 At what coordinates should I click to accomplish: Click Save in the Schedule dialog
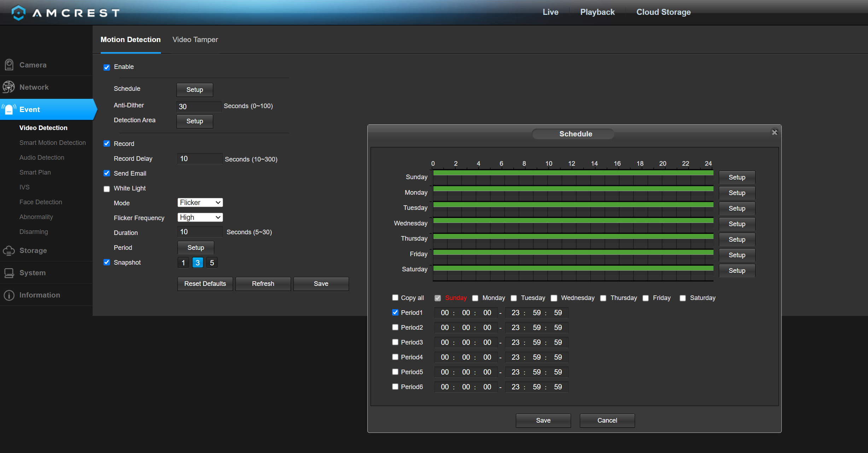click(543, 420)
